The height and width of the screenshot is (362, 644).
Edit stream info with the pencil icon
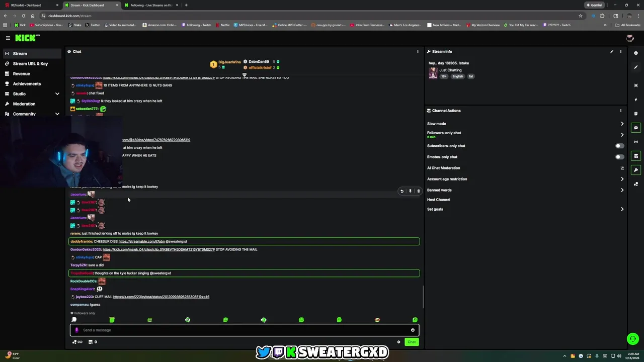point(612,52)
